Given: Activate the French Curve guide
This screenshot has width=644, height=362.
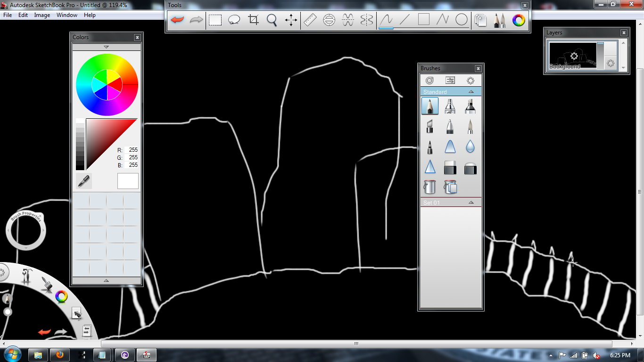Looking at the screenshot, I should [347, 20].
